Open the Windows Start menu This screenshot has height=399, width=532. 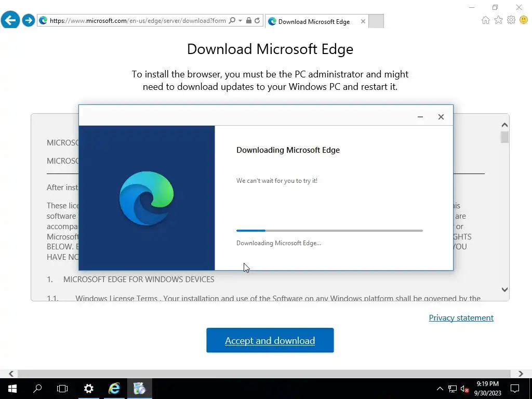pos(12,389)
